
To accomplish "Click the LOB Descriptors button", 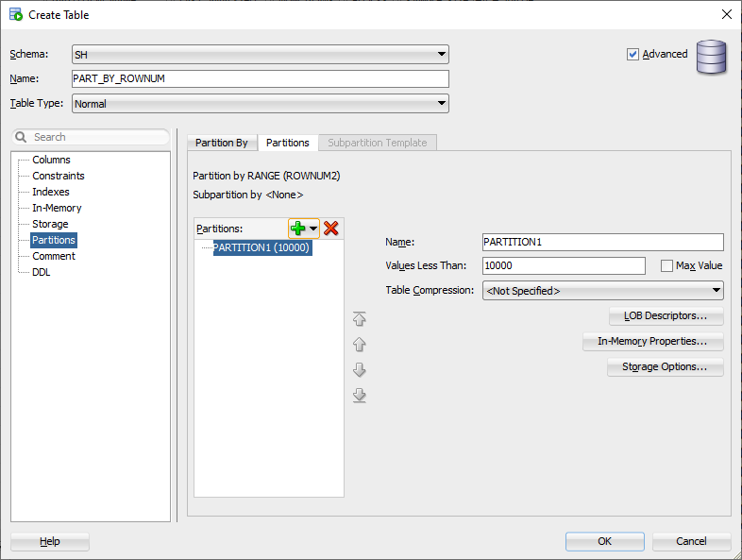I will 666,315.
